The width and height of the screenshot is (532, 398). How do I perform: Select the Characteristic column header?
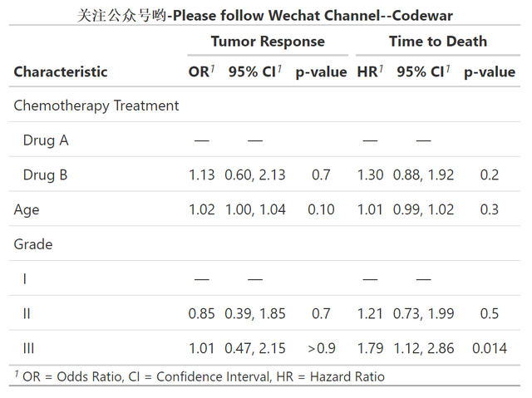coord(61,72)
